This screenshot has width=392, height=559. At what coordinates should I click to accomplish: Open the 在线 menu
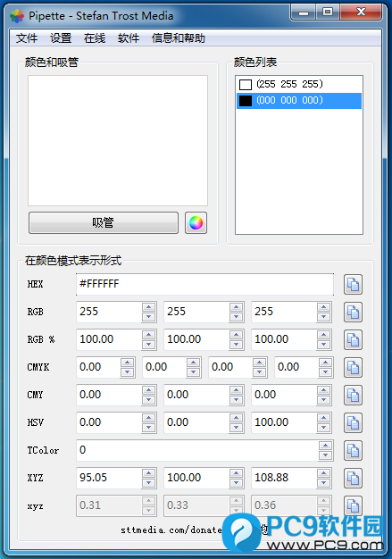click(x=95, y=38)
